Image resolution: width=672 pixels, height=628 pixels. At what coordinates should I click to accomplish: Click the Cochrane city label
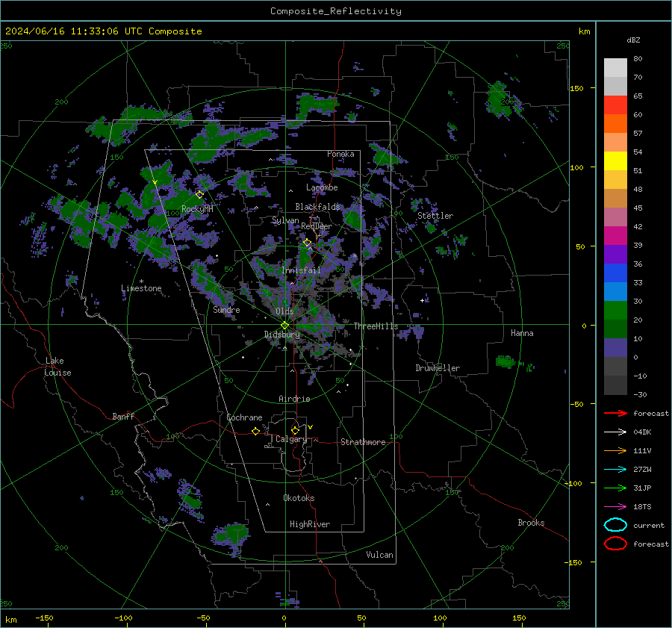244,417
